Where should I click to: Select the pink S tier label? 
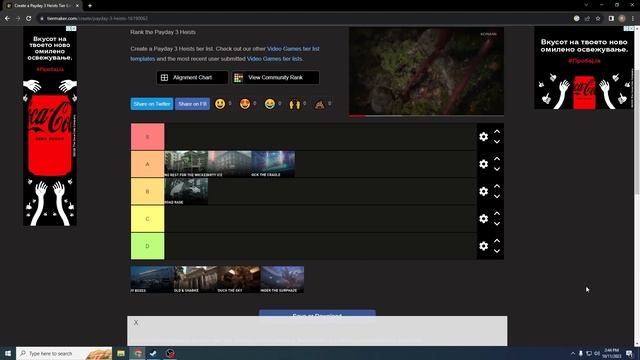[x=147, y=137]
